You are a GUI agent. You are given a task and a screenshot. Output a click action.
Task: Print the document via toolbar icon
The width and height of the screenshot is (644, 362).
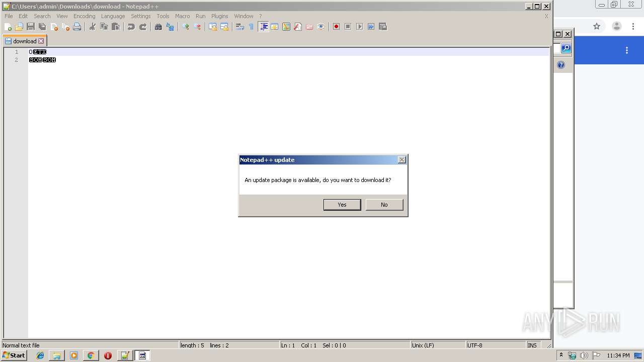(x=77, y=27)
